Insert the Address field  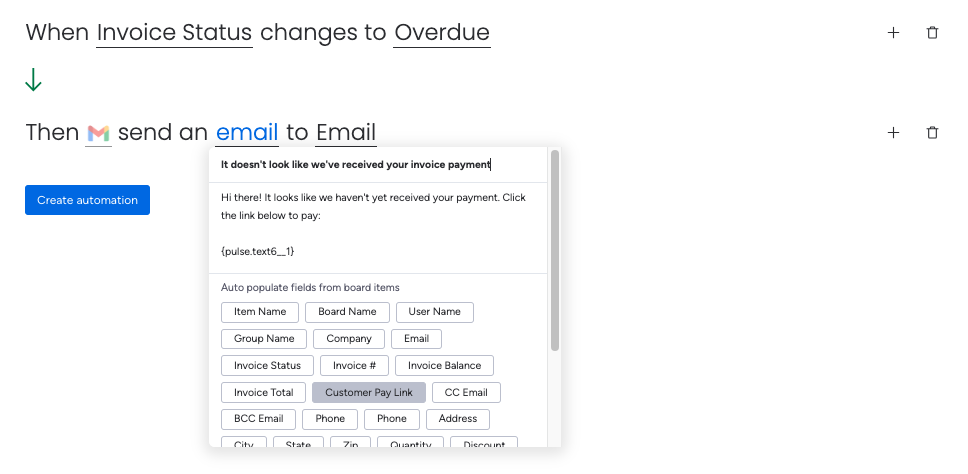click(x=458, y=419)
